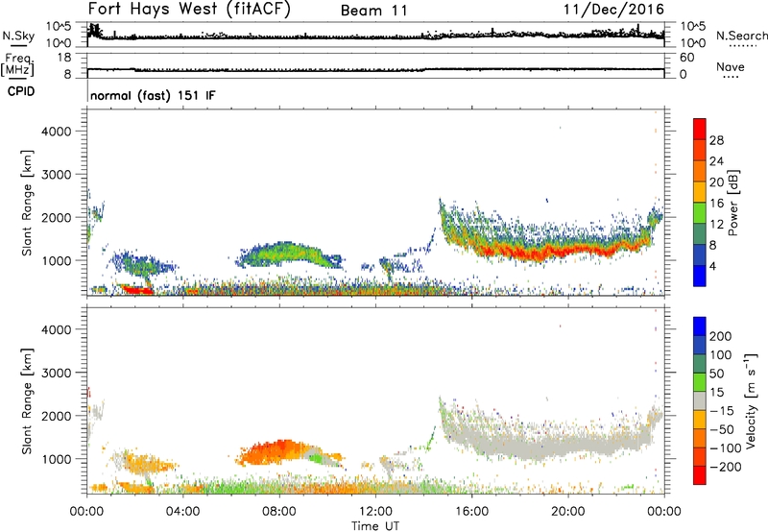Viewport: 768px width, 532px height.
Task: Click Slant Range [km] label of velocity panel
Action: pos(27,401)
